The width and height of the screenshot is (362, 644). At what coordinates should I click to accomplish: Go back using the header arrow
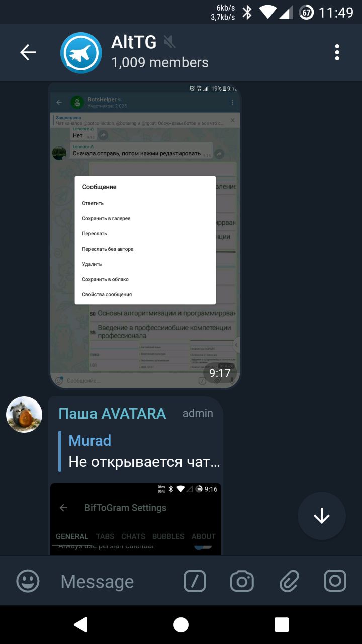click(28, 52)
